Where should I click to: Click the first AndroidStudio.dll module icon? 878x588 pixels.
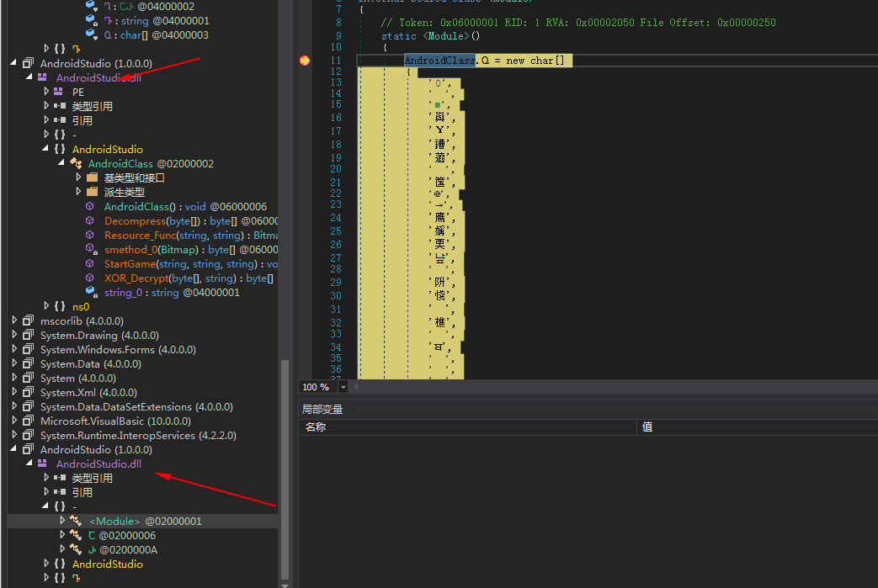point(43,77)
